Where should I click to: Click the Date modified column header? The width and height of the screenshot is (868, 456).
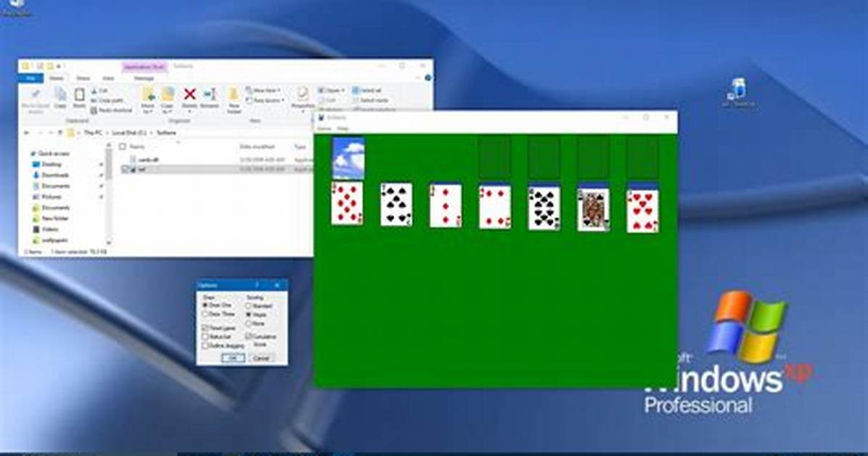[x=258, y=147]
